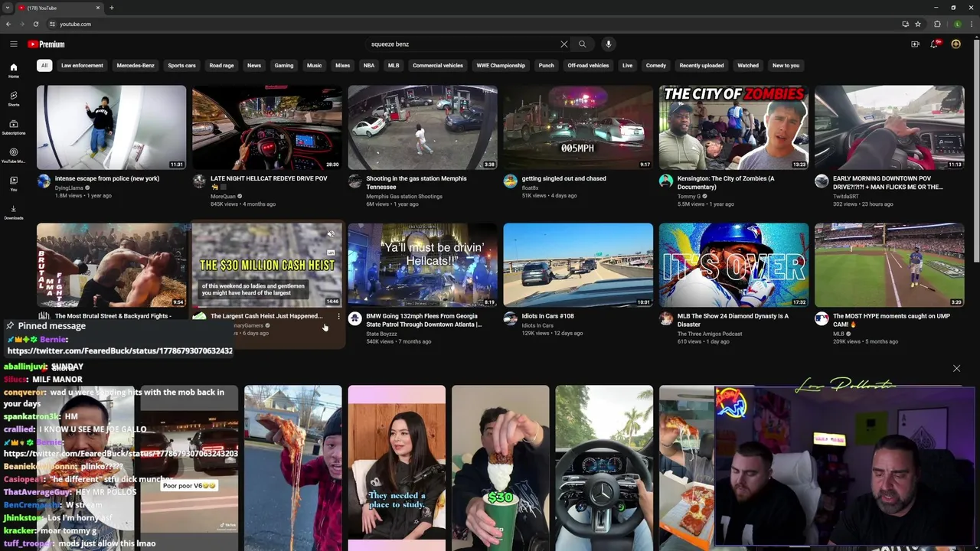Screen dimensions: 980x551
Task: Open the tab search dropdown arrow
Action: click(x=7, y=8)
